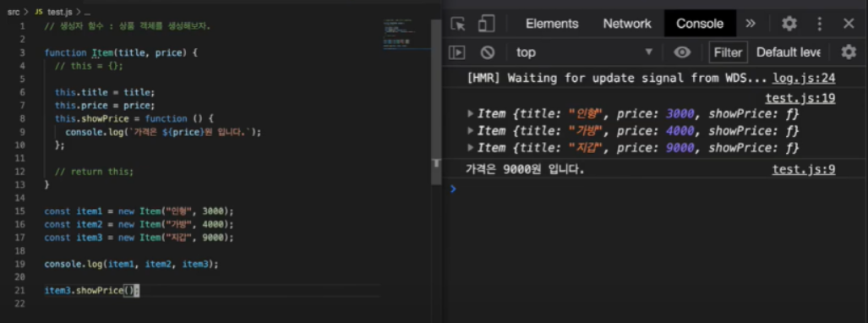Close the DevTools panel
The height and width of the screenshot is (323, 868).
click(x=849, y=24)
